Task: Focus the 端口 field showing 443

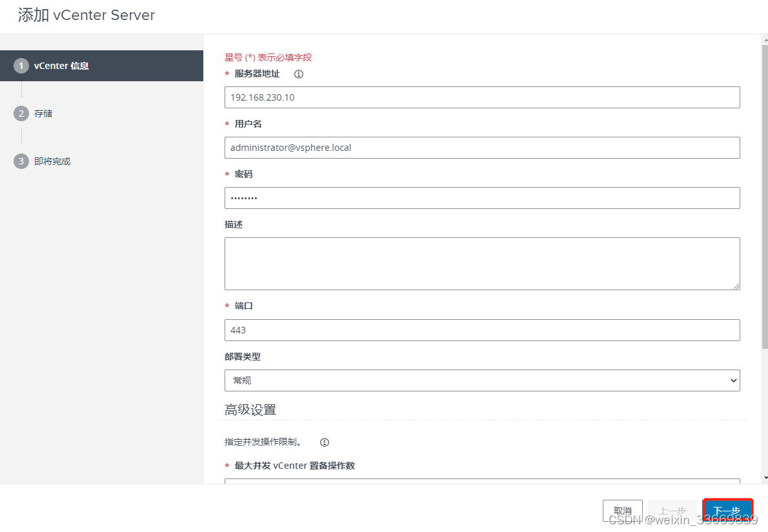Action: click(x=482, y=330)
